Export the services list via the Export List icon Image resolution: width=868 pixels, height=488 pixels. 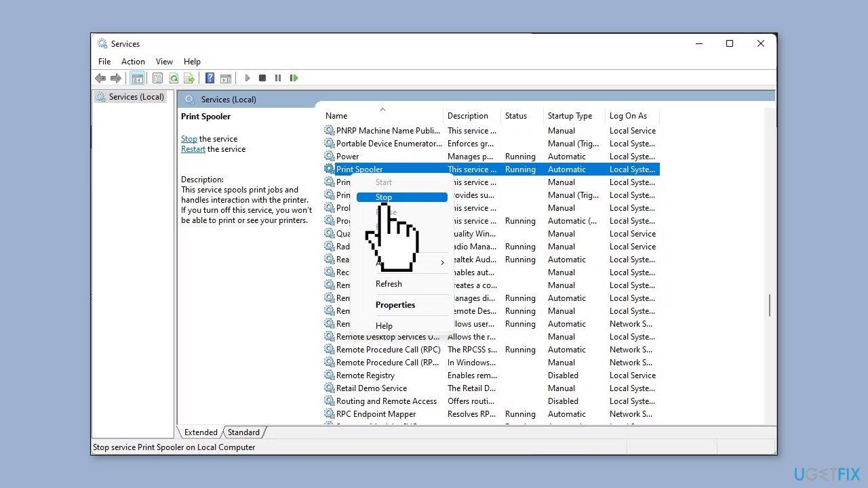[x=189, y=78]
